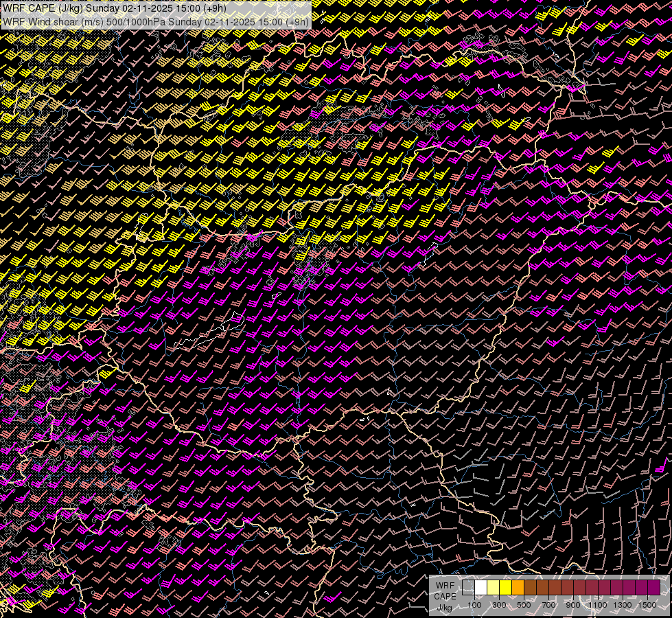Click the 700 tick label on the legend

point(548,605)
